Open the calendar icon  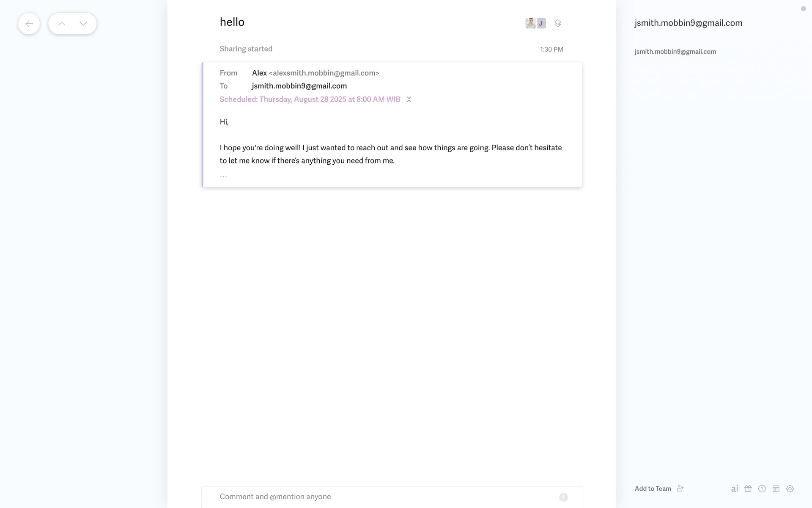(x=776, y=489)
